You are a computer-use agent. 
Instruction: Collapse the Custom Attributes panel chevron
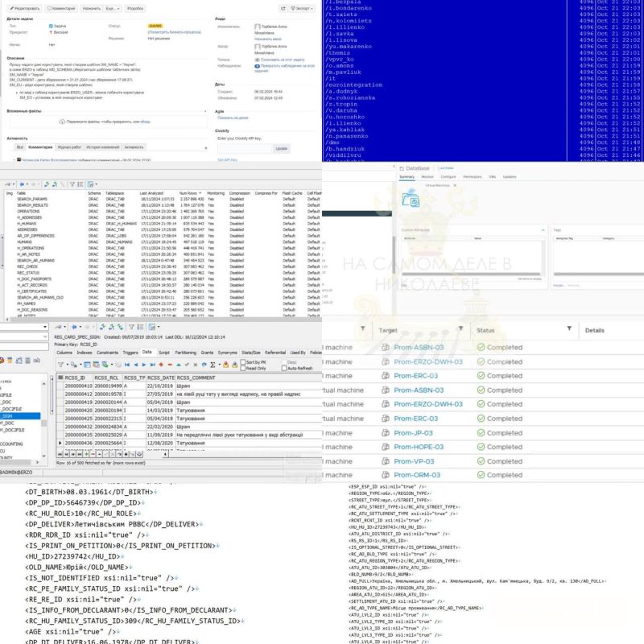tap(543, 230)
